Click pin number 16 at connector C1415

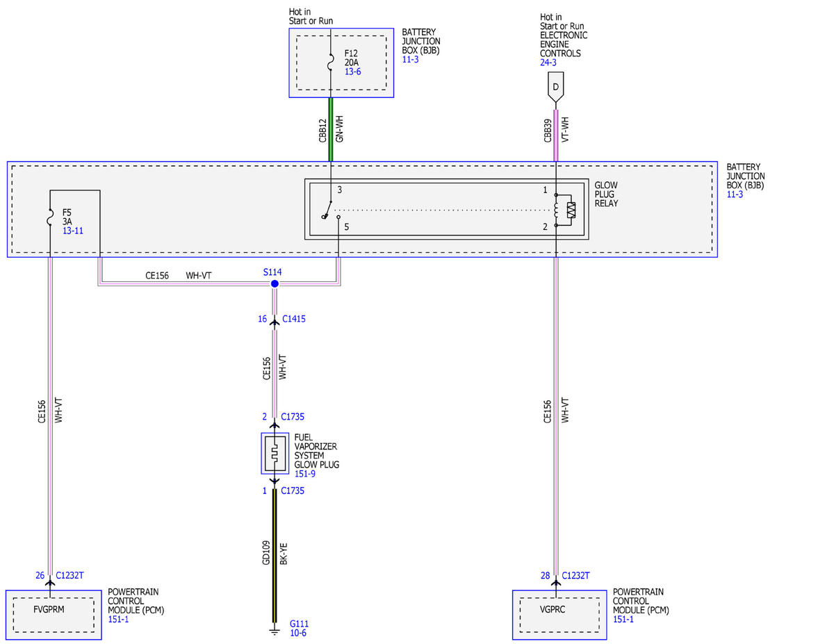(262, 320)
